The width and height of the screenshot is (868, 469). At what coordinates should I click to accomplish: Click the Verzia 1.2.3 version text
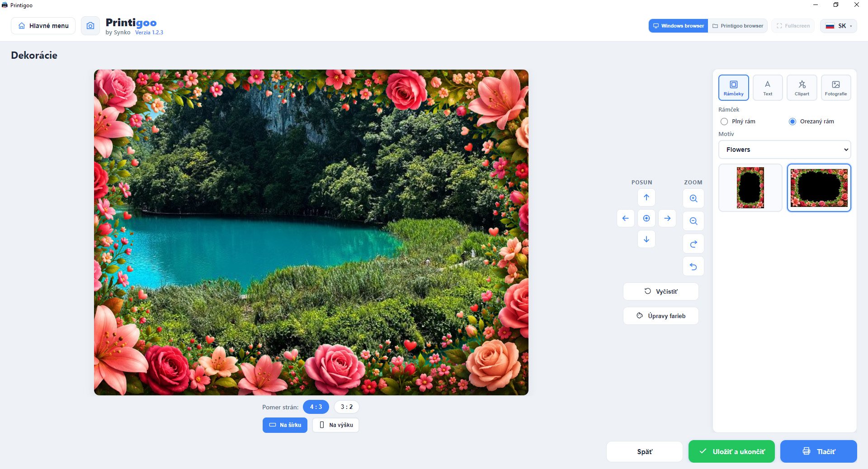click(x=149, y=33)
